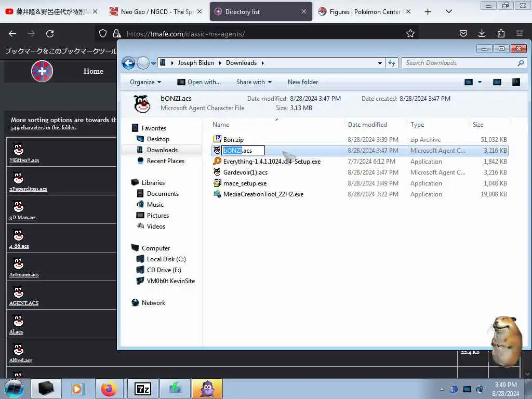This screenshot has width=532, height=399.
Task: Click the Downloads breadcrumb segment
Action: point(241,63)
